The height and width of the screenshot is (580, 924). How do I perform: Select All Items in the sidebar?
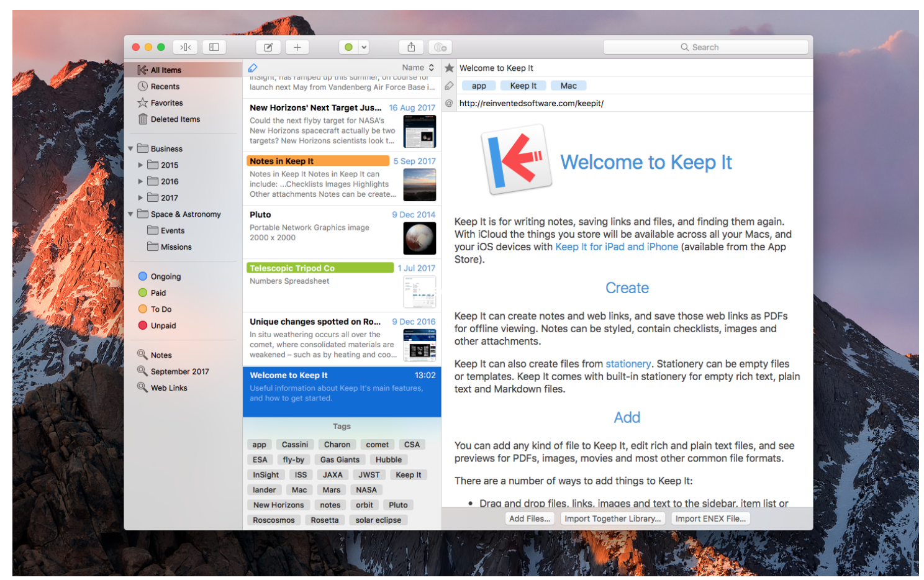pyautogui.click(x=183, y=70)
